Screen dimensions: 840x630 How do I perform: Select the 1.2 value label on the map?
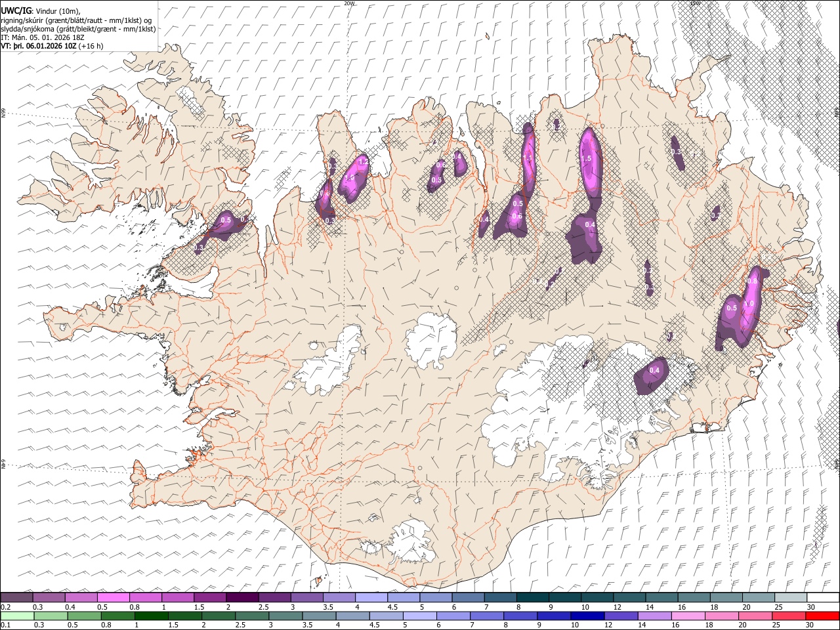pos(363,162)
